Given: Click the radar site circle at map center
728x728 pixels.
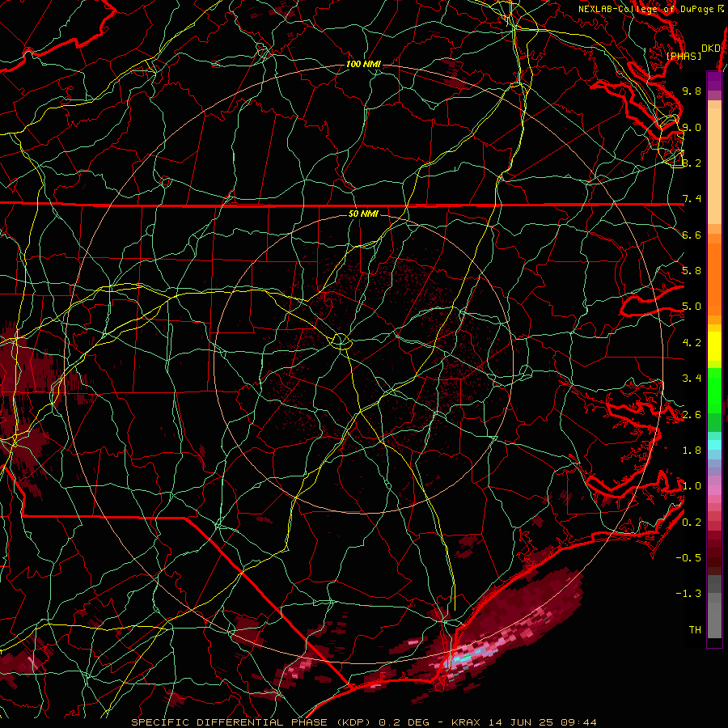Looking at the screenshot, I should [341, 341].
